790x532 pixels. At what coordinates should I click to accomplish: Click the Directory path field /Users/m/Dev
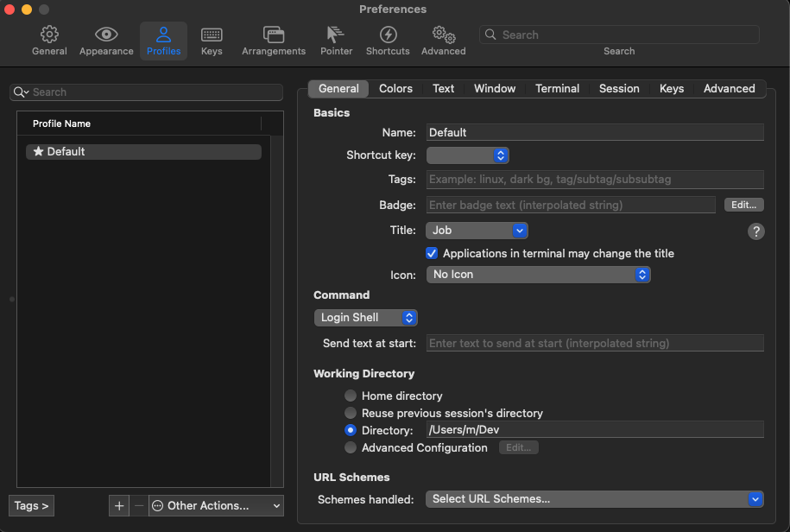595,430
